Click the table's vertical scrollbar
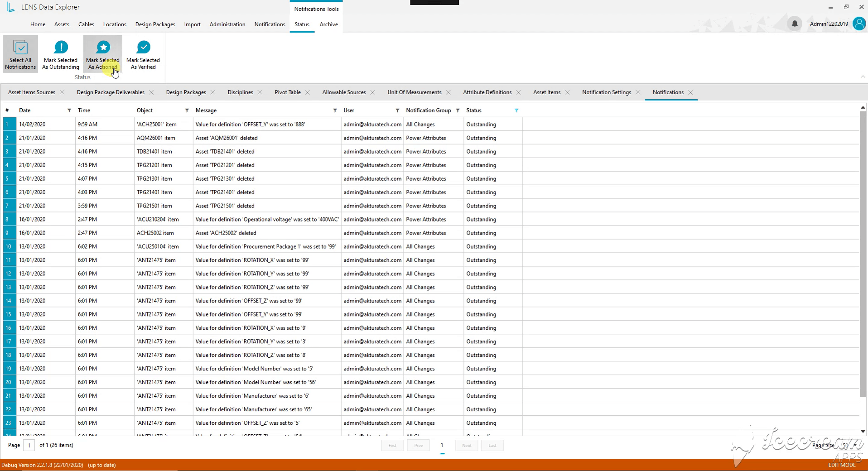This screenshot has width=868, height=471. (863, 254)
